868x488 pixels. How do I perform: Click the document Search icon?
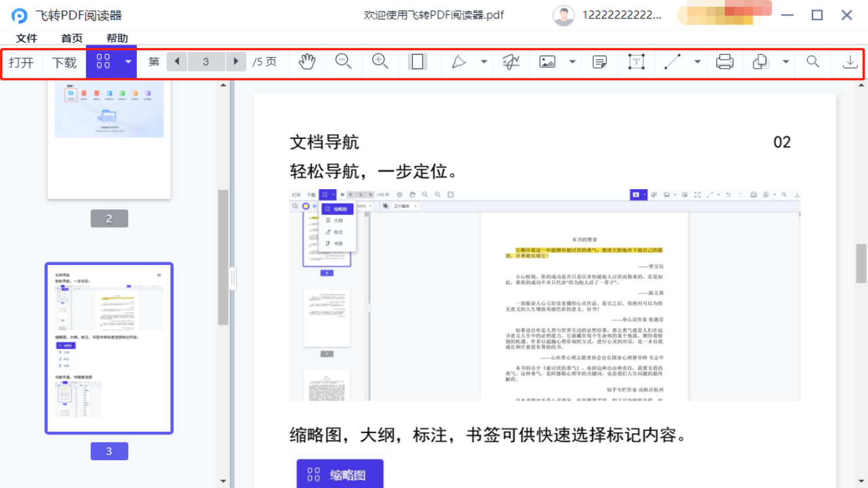click(x=813, y=62)
